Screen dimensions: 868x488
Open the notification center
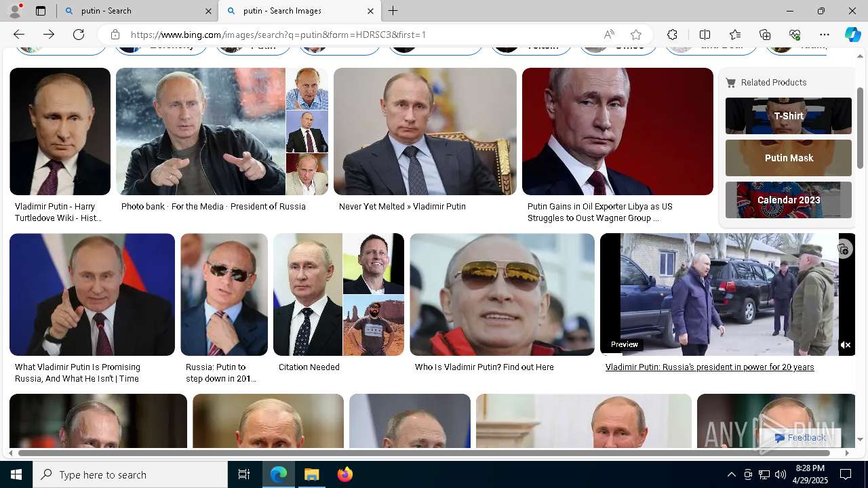coord(846,474)
